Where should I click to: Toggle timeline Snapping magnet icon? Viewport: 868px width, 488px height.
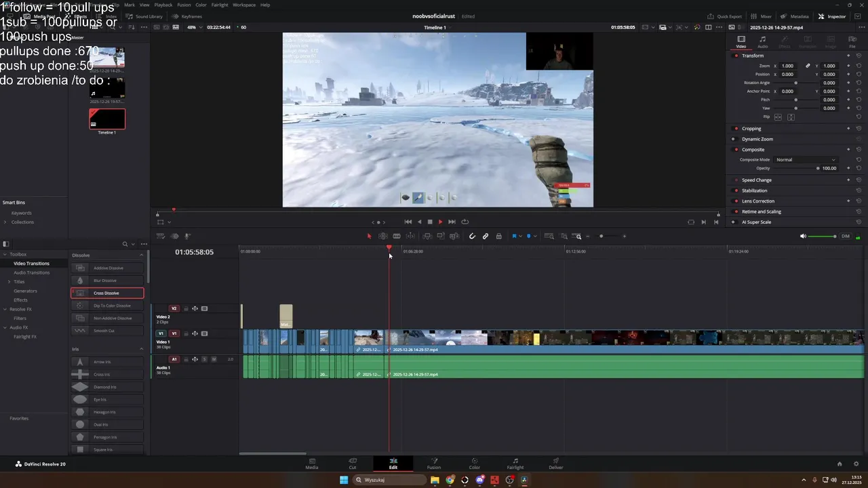(x=472, y=236)
